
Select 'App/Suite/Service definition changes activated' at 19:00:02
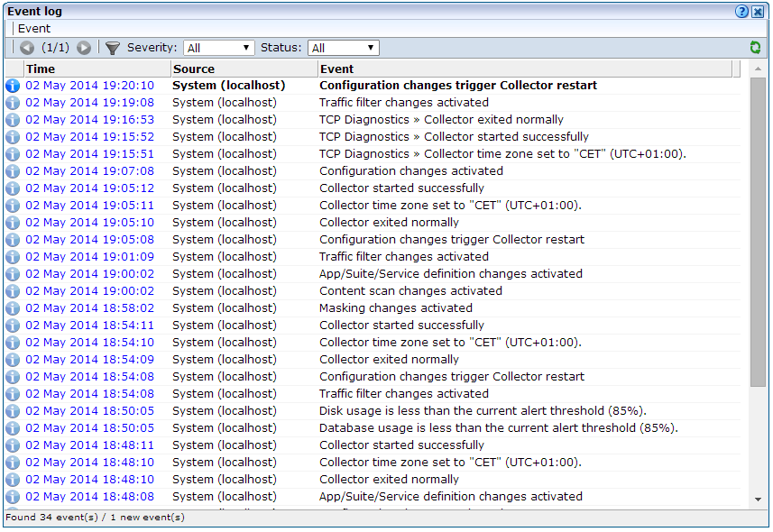pos(451,273)
